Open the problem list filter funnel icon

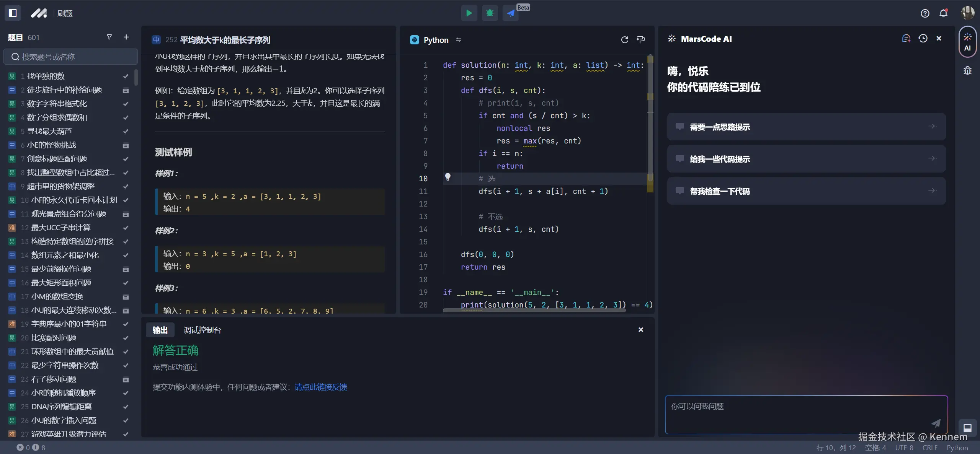[x=109, y=37]
